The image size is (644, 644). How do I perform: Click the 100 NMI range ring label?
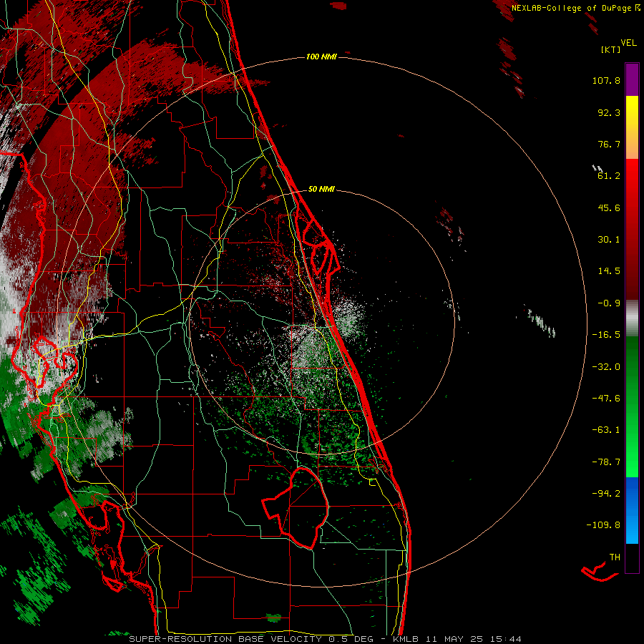[321, 57]
